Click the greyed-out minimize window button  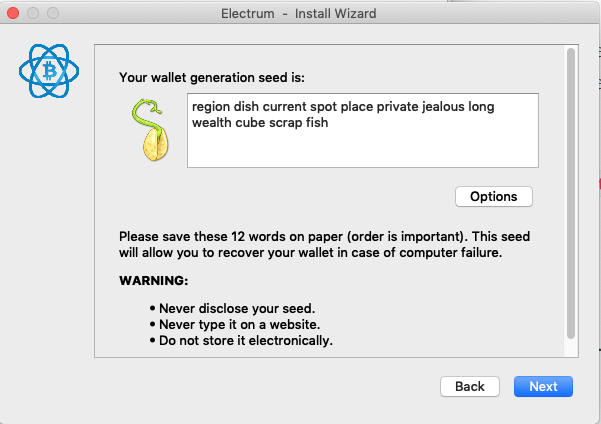pyautogui.click(x=33, y=13)
